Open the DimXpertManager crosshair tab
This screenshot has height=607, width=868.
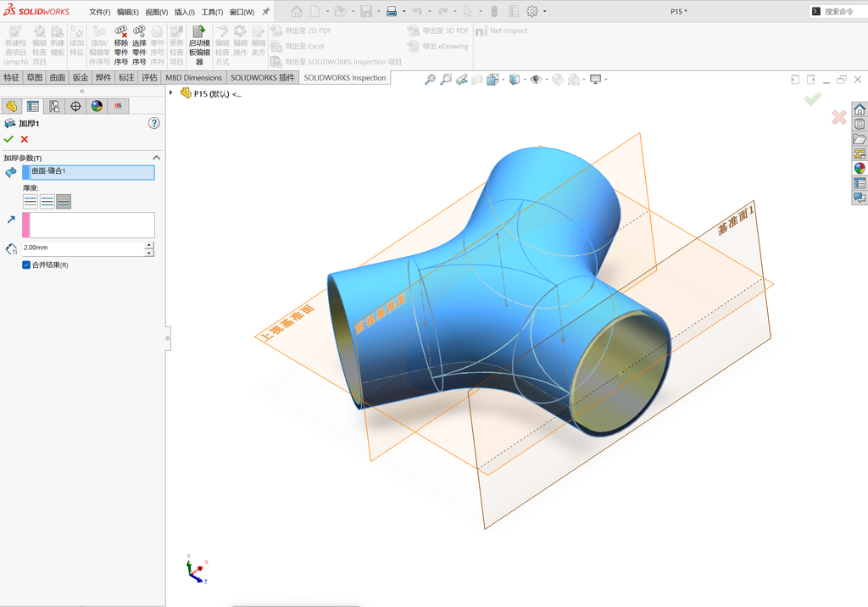tap(75, 106)
